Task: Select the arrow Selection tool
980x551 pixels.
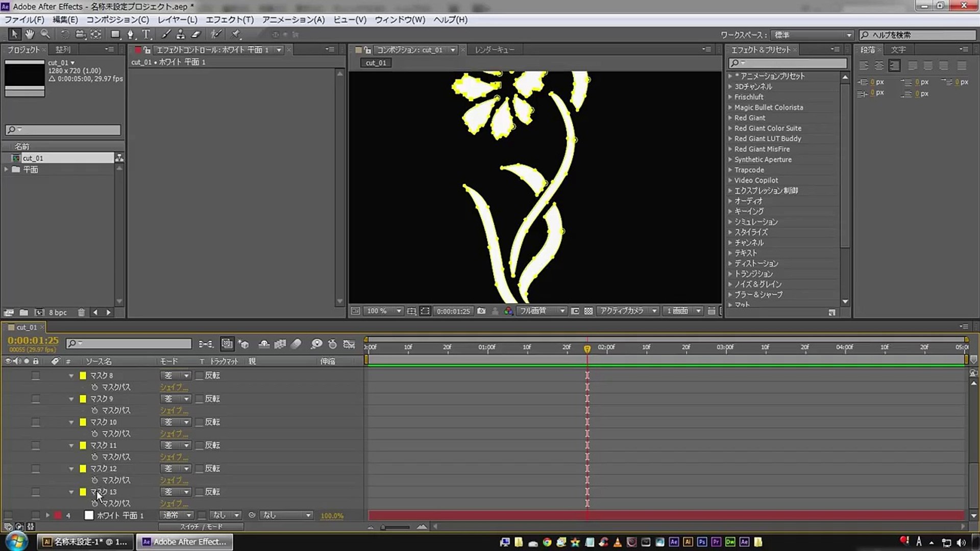Action: 14,34
